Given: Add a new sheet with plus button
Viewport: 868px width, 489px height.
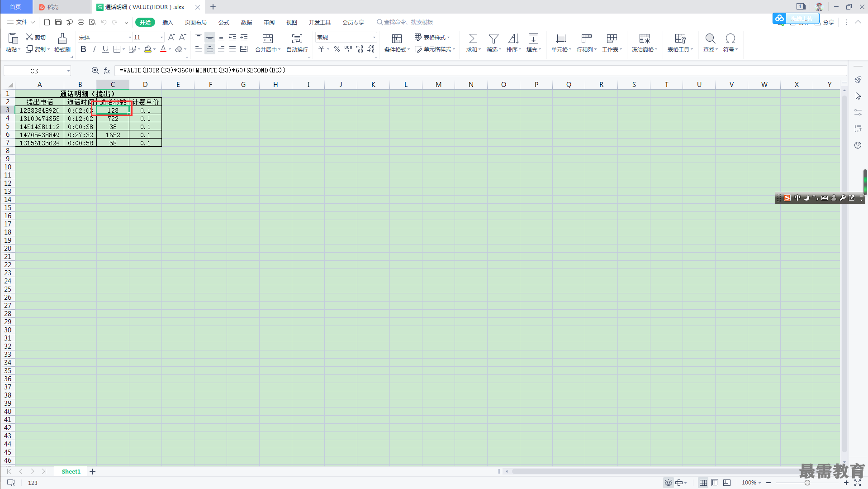Looking at the screenshot, I should tap(92, 471).
